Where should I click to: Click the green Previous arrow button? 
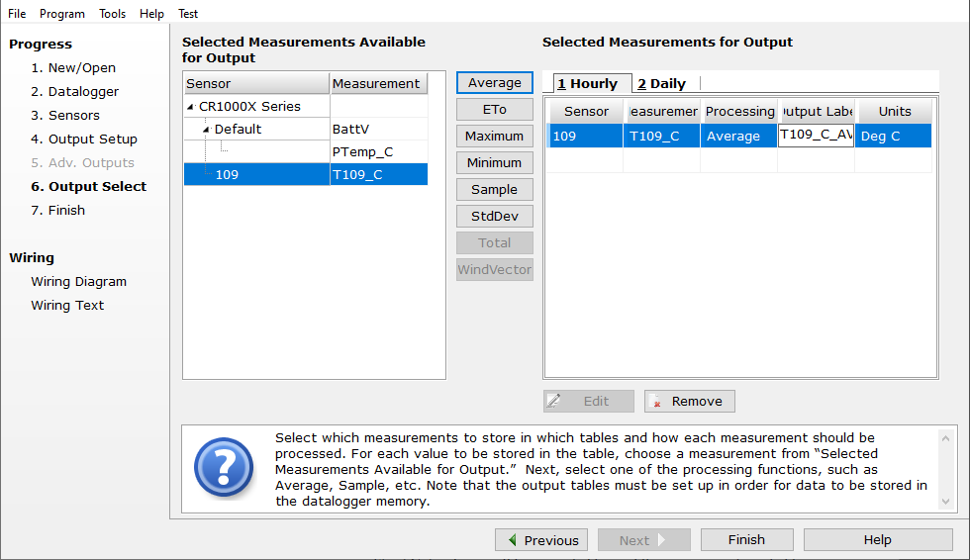pyautogui.click(x=541, y=540)
